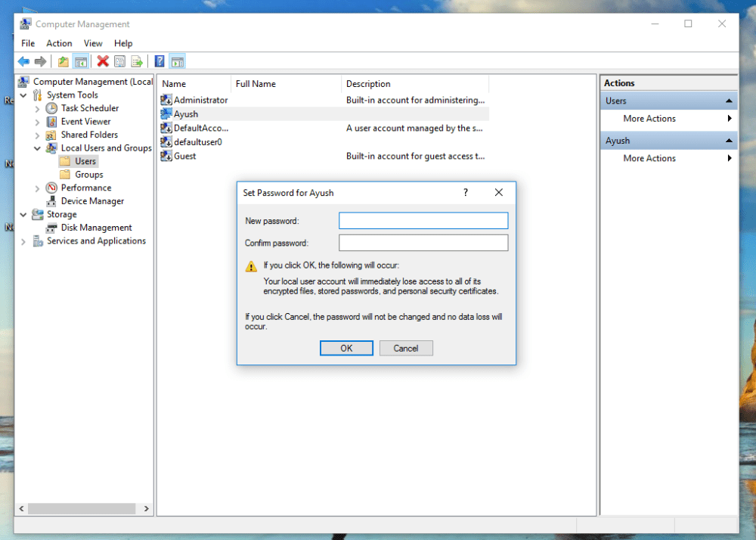Click the question mark in Set Password dialog
This screenshot has width=756, height=540.
tap(466, 193)
